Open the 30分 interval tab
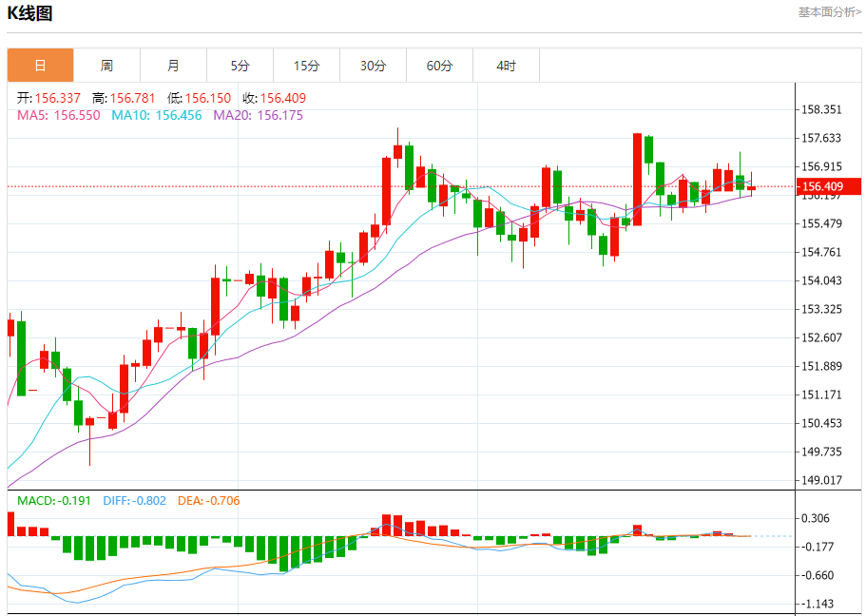The image size is (866, 616). 373,66
